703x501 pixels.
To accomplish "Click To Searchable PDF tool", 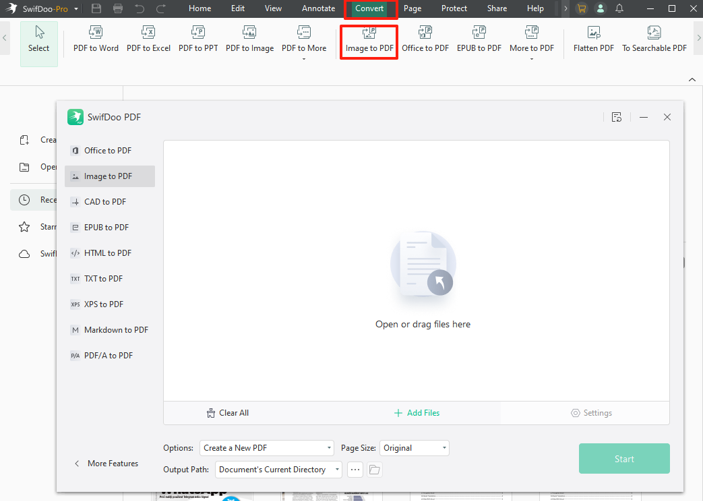I will (x=654, y=39).
